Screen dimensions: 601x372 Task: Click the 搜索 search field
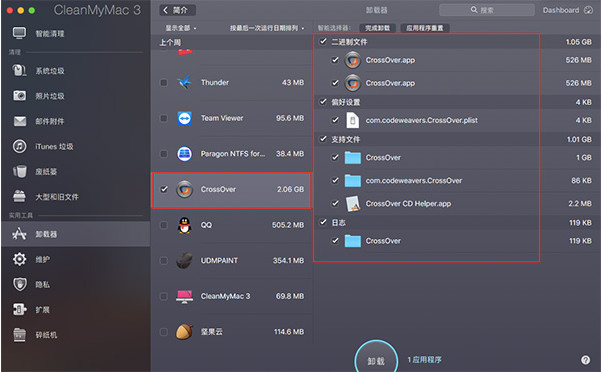486,10
